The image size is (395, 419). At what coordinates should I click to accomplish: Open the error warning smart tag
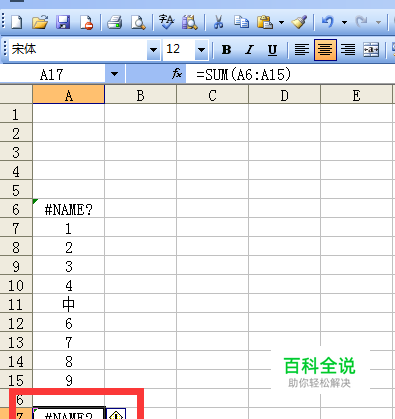pyautogui.click(x=116, y=414)
